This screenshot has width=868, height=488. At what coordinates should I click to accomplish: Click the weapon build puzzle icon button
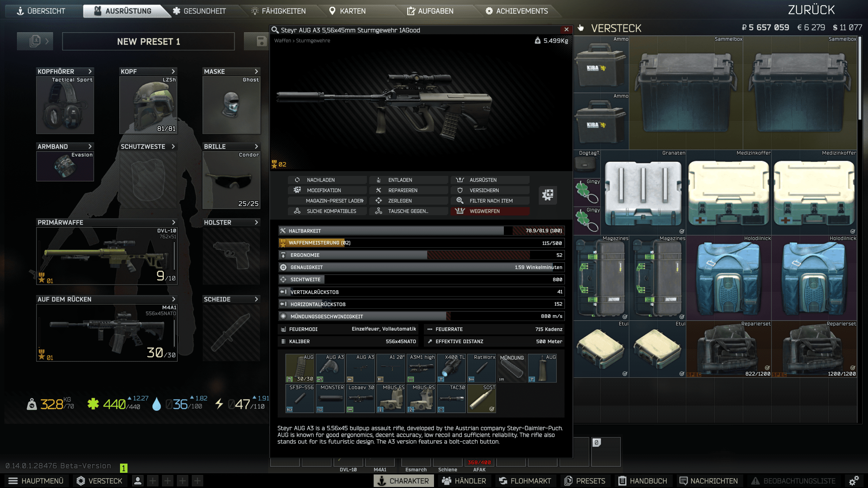548,195
